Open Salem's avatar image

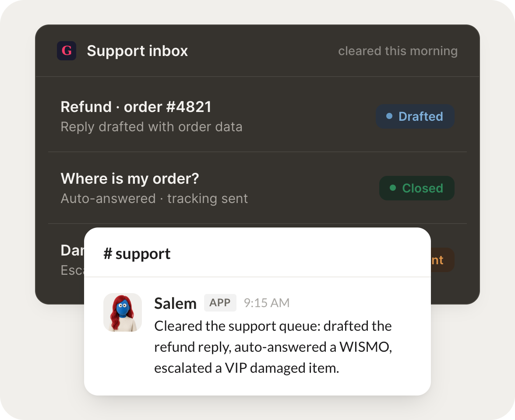click(x=123, y=312)
